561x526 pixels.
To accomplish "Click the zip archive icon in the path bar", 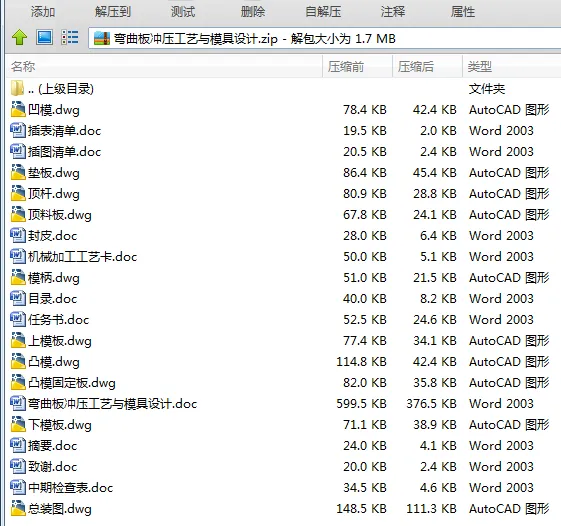I will click(102, 38).
